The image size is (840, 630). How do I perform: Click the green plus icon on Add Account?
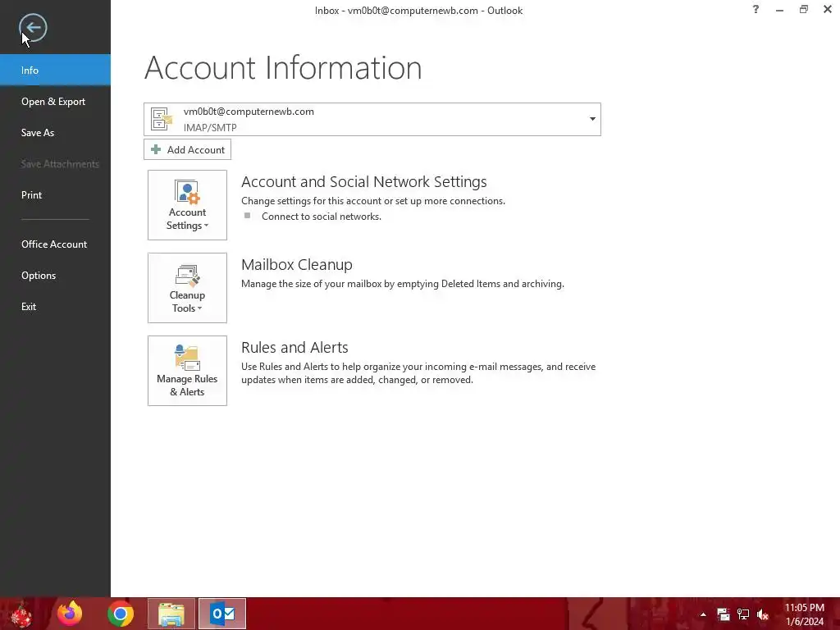(156, 149)
